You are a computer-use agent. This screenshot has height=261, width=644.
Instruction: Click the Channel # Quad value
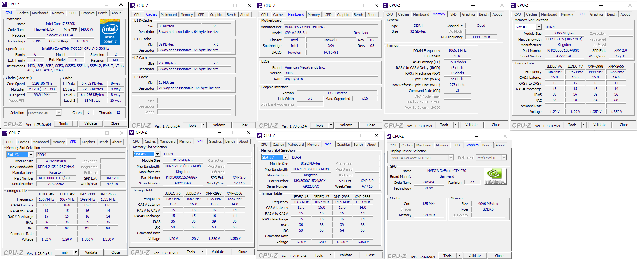pos(481,26)
